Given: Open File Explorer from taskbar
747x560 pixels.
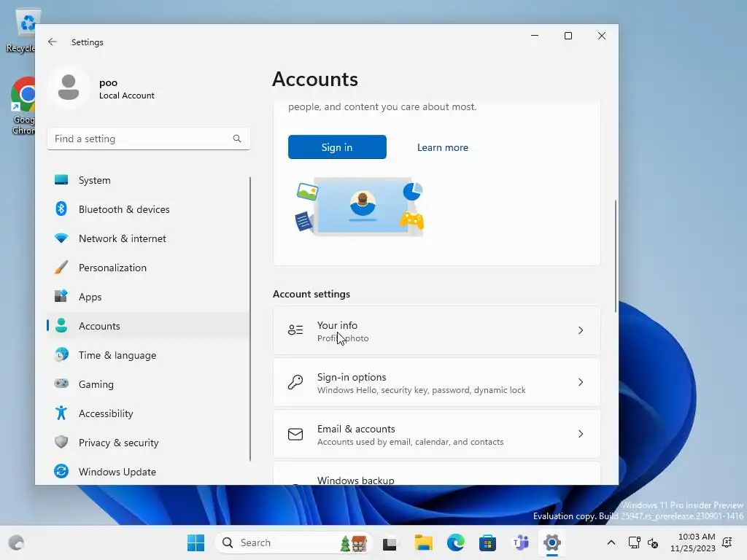Looking at the screenshot, I should 423,542.
